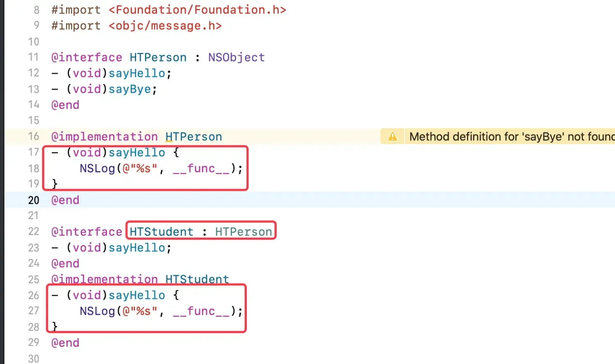Click HTPerson superclass on line 22

pos(244,232)
